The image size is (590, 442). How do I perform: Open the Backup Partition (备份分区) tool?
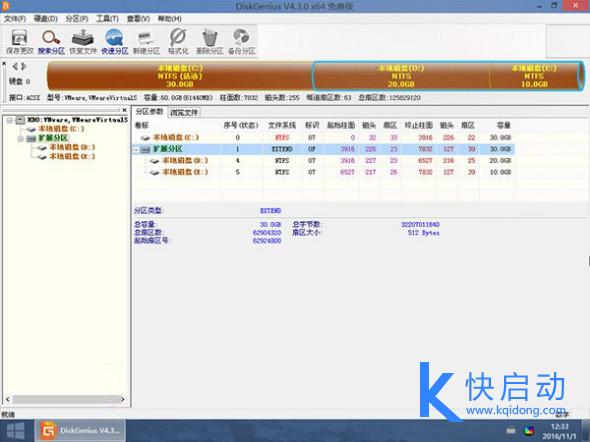(x=242, y=42)
